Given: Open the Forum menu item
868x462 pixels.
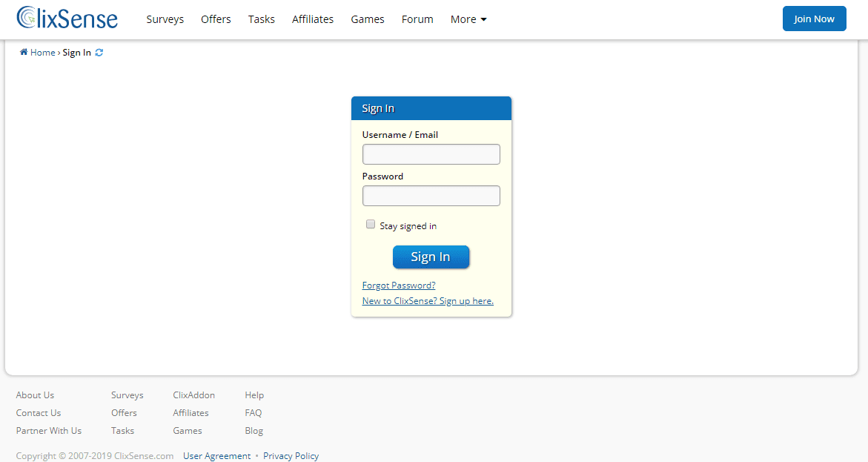Looking at the screenshot, I should (x=417, y=19).
